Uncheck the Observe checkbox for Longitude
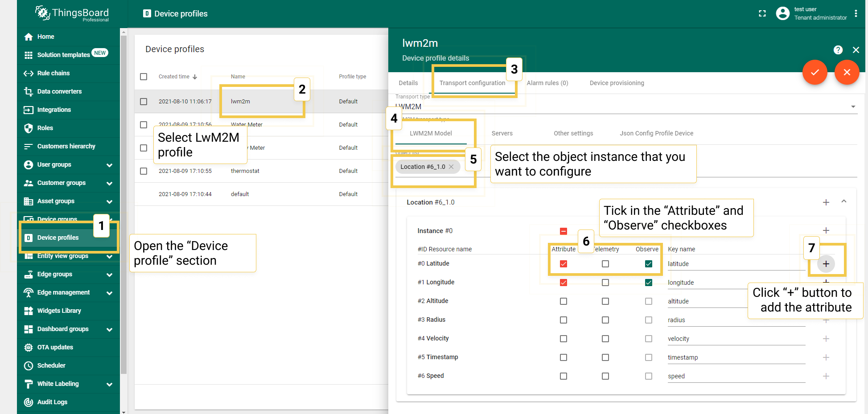Viewport: 868px width, 414px height. [648, 283]
